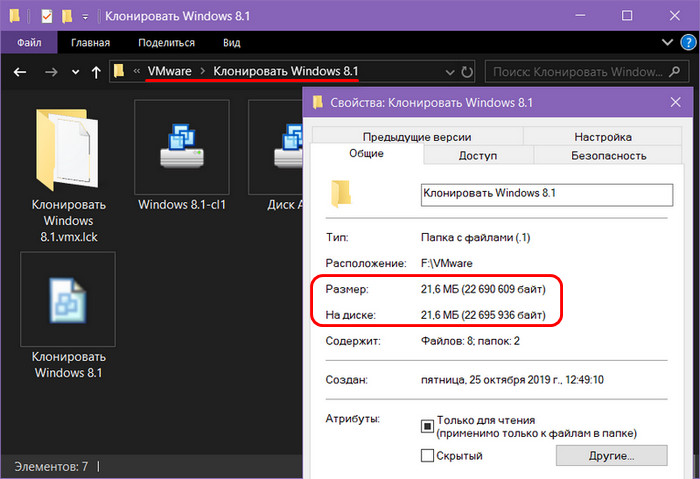
Task: Click the Properties dialog title folder icon
Action: (x=317, y=102)
